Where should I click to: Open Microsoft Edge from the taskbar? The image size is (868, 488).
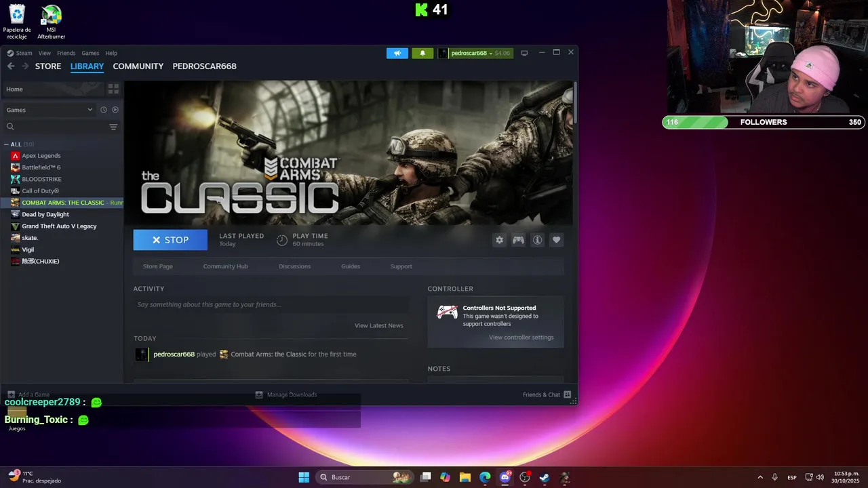click(485, 477)
